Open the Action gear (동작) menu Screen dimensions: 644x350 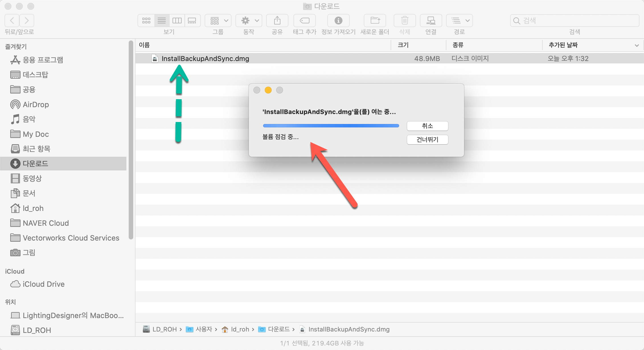click(x=249, y=21)
